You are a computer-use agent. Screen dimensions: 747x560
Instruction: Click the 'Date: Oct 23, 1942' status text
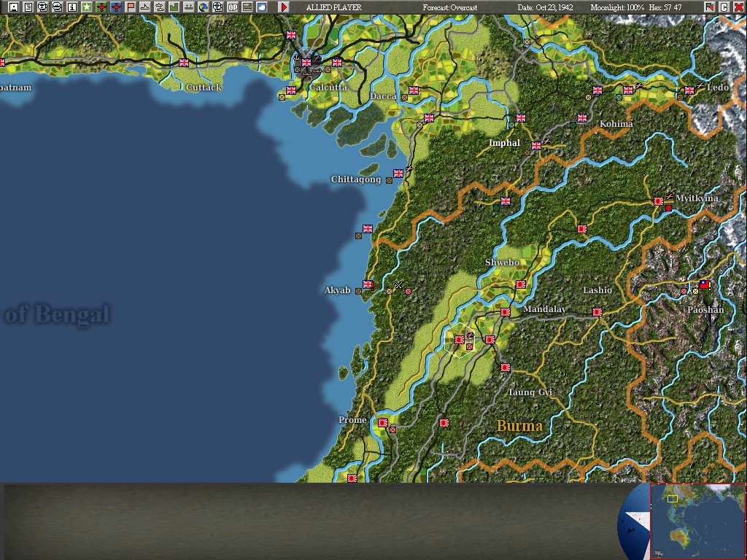coord(545,7)
